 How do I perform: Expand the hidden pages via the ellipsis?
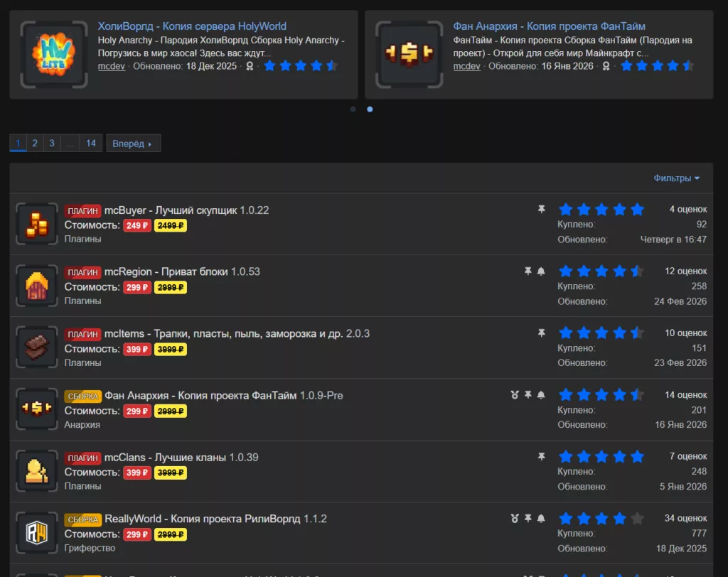pyautogui.click(x=70, y=144)
